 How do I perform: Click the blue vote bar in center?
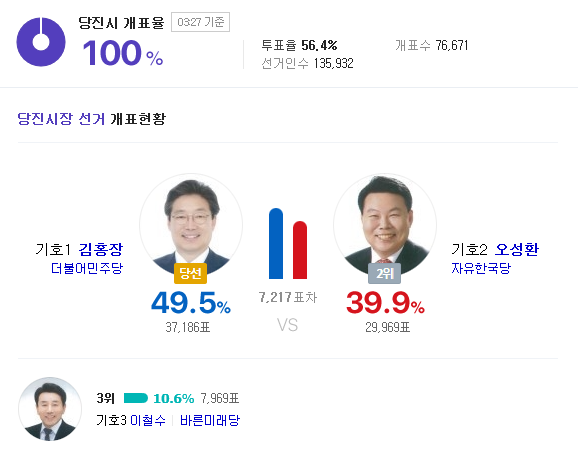[276, 243]
